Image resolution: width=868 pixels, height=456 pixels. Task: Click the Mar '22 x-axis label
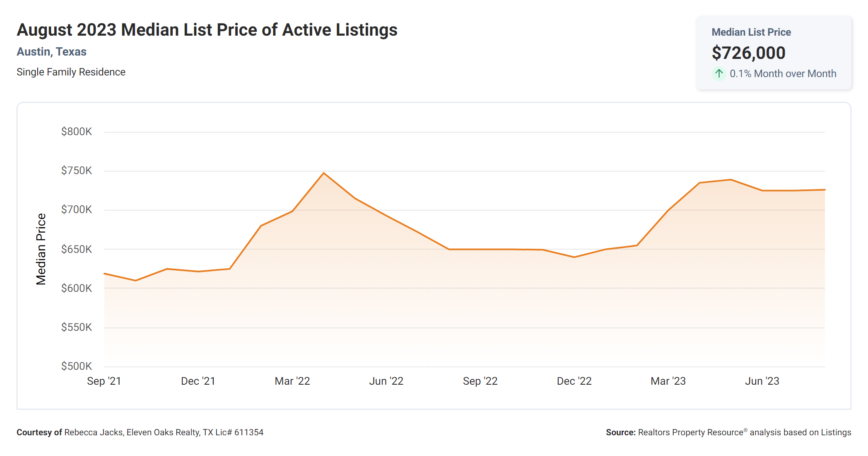(292, 381)
